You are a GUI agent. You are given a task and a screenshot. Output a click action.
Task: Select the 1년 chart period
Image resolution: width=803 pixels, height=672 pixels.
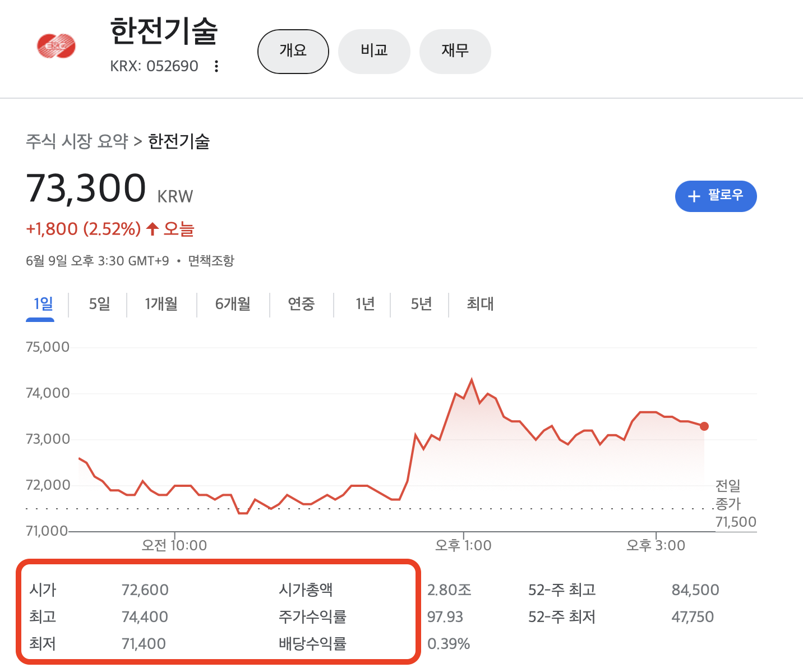click(x=366, y=304)
